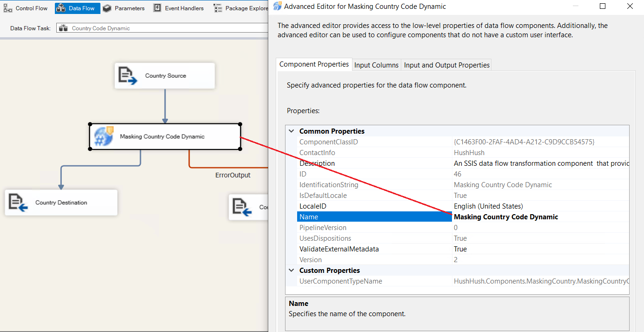This screenshot has height=332, width=644.
Task: Click the Event Handlers icon
Action: 157,8
